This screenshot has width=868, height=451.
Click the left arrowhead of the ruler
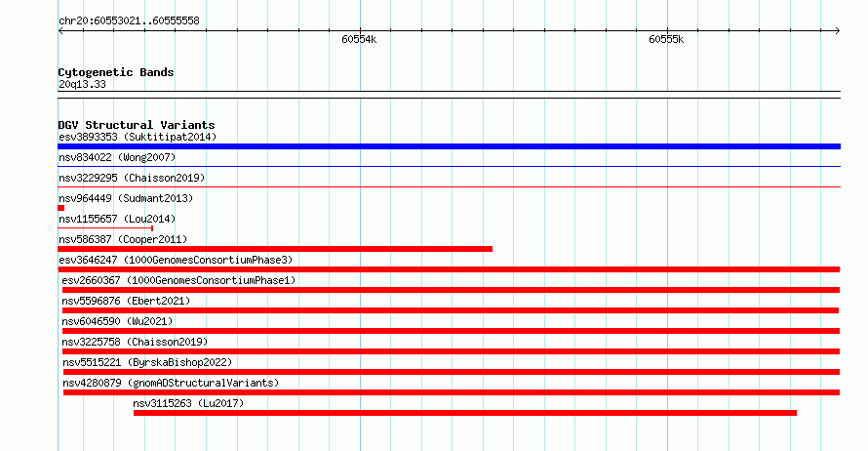coord(60,30)
